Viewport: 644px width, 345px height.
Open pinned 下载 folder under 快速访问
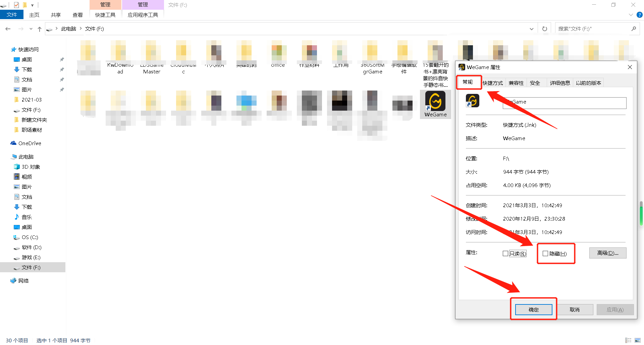coord(27,70)
